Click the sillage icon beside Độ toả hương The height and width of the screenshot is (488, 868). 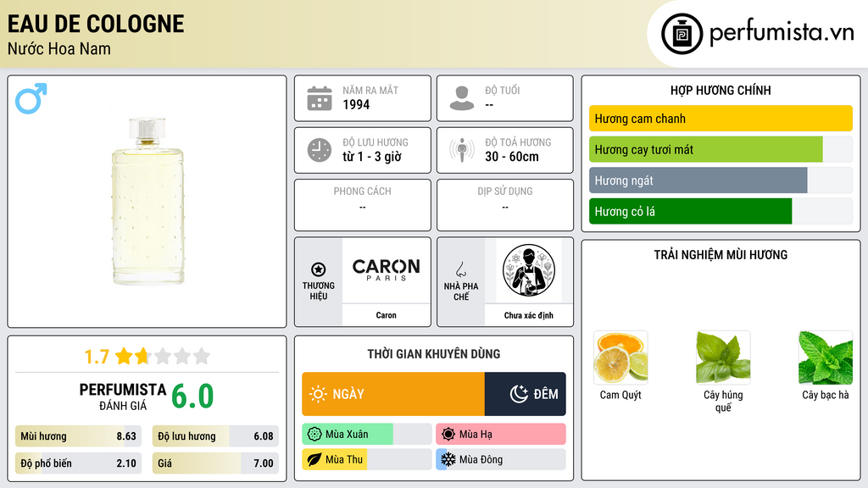[462, 150]
